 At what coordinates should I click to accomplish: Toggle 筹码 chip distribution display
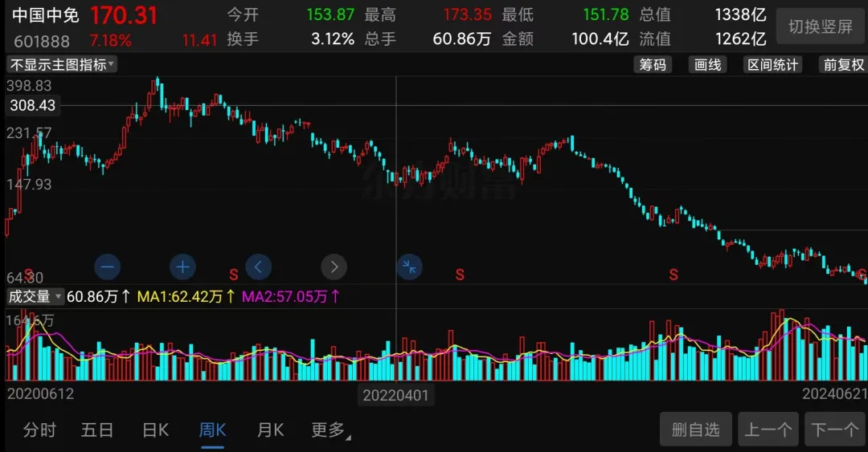[x=653, y=65]
